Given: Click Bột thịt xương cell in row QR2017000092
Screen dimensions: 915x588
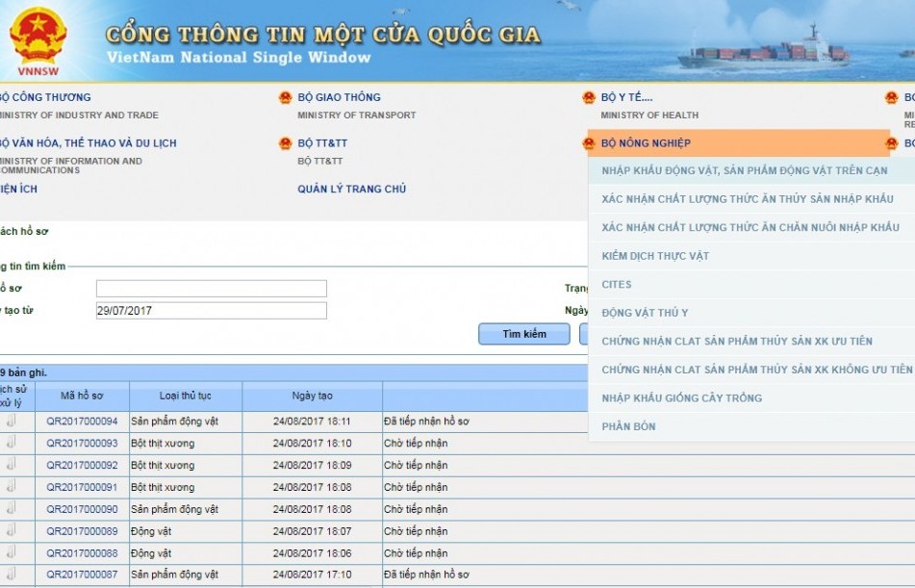Looking at the screenshot, I should [163, 466].
